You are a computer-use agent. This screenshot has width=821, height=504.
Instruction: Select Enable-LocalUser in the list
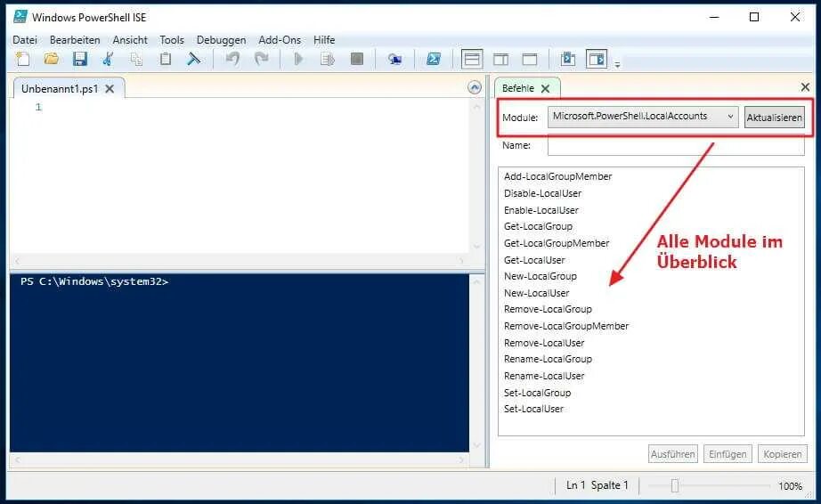coord(541,210)
